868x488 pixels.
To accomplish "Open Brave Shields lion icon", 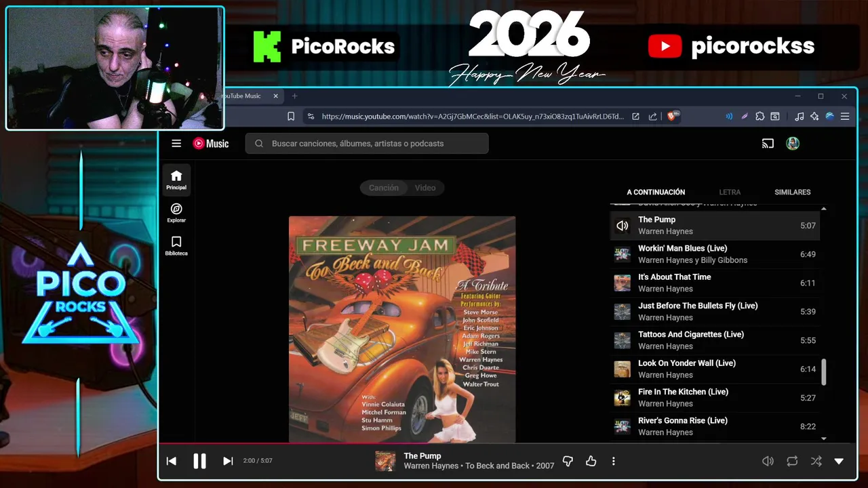I will pos(673,117).
